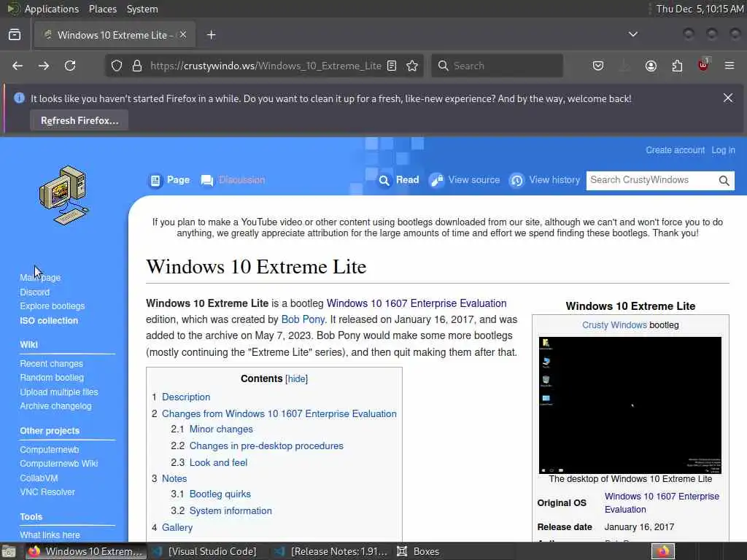The width and height of the screenshot is (747, 560).
Task: Open Firefox account icon
Action: click(651, 66)
